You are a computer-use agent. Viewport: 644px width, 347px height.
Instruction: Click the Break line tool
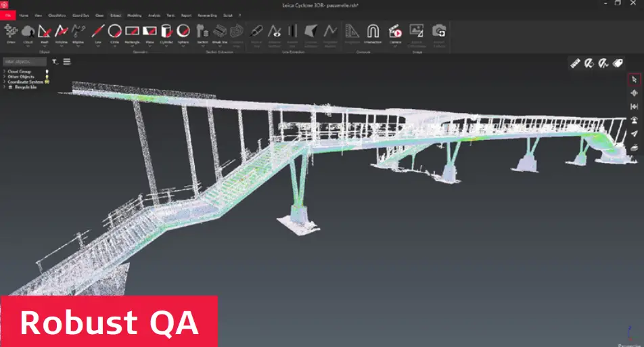[x=220, y=34]
